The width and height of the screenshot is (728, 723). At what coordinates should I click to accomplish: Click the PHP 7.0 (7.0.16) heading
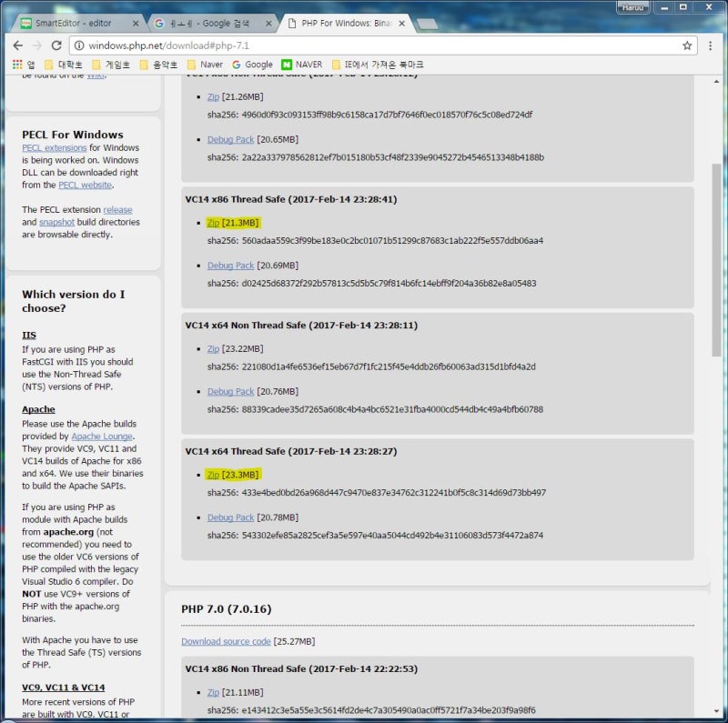click(x=226, y=608)
